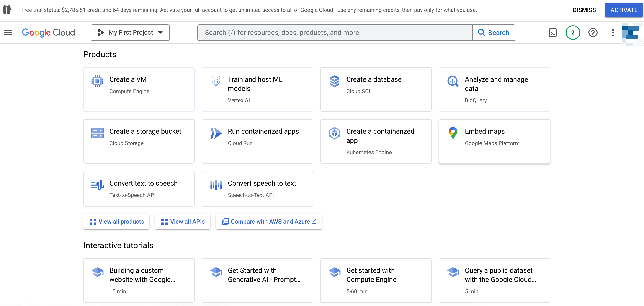Click the Vertex AI icon
644x306 pixels.
216,81
